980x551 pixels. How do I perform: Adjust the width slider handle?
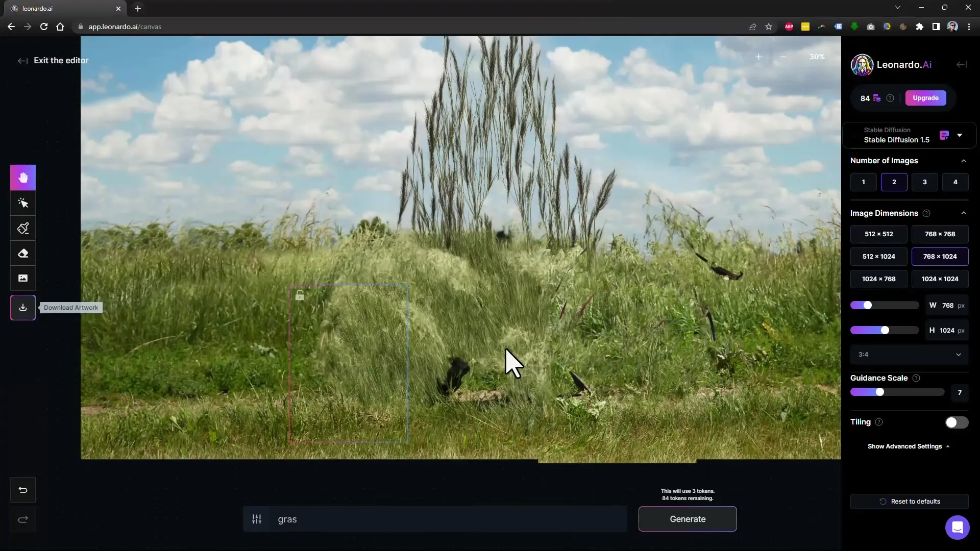pyautogui.click(x=868, y=305)
